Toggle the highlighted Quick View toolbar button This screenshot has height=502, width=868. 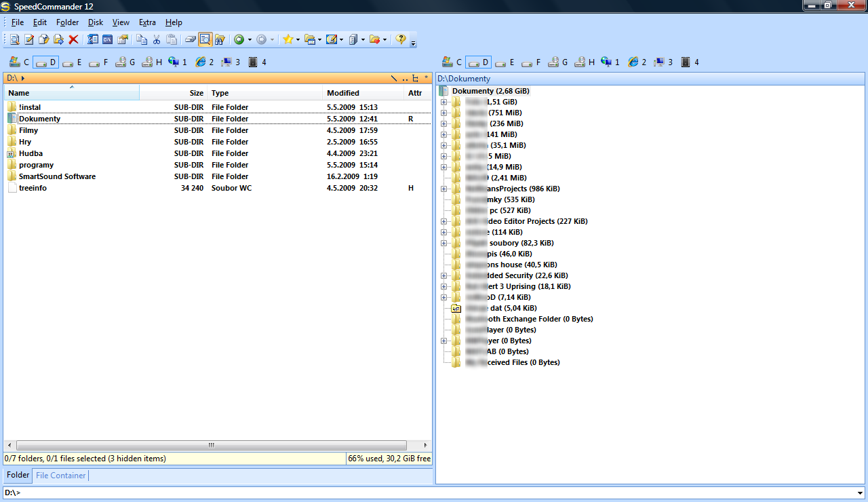[x=205, y=40]
